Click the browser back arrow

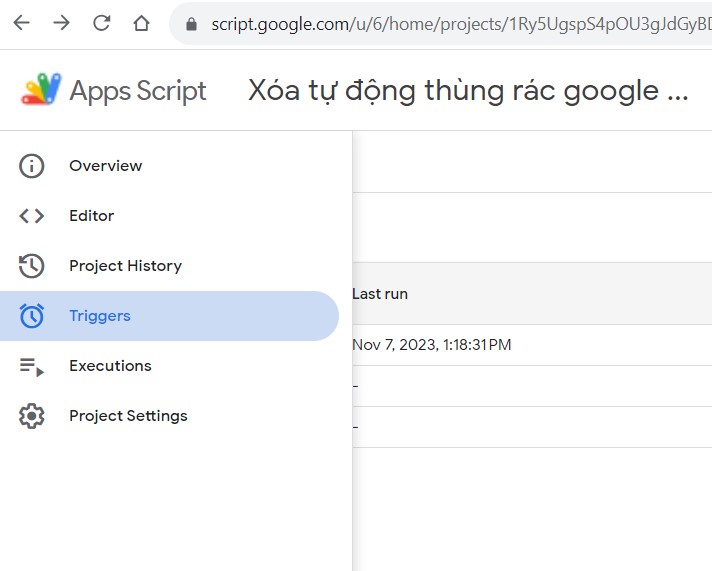coord(21,23)
